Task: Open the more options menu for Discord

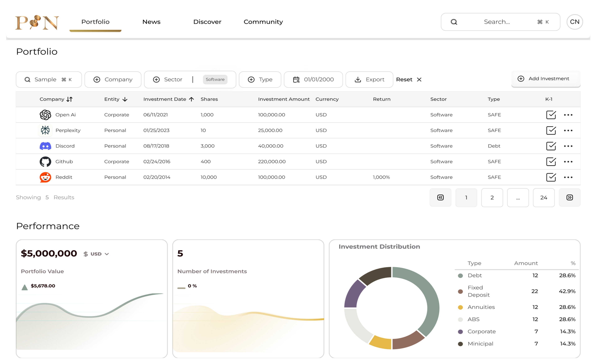Action: [568, 146]
